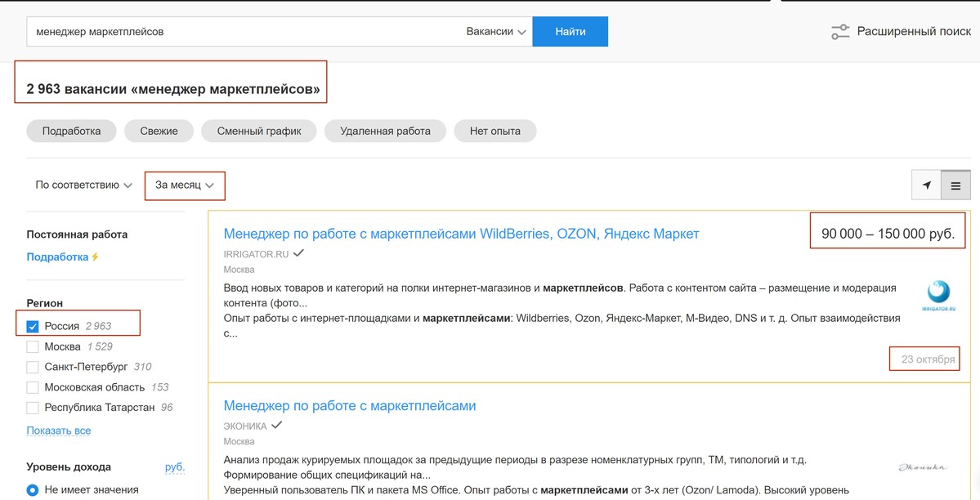980x500 pixels.
Task: Click the verified checkmark next to IRRIGATOR.RU
Action: [x=299, y=253]
